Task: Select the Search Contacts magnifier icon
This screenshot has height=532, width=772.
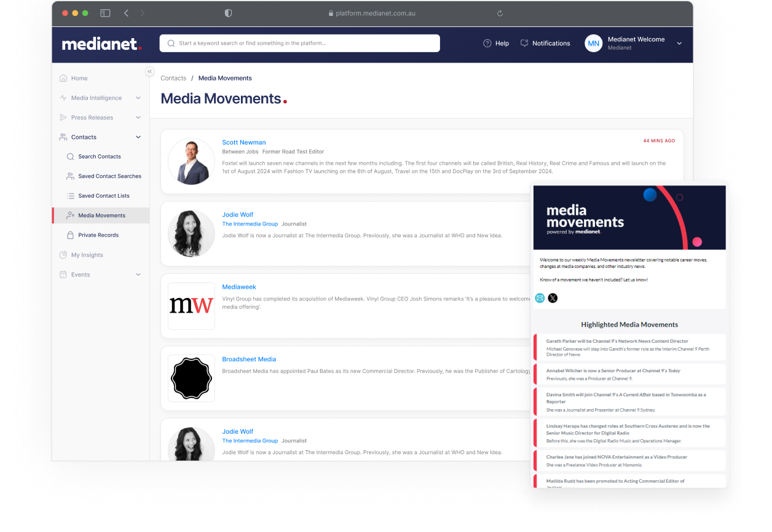Action: pyautogui.click(x=69, y=156)
